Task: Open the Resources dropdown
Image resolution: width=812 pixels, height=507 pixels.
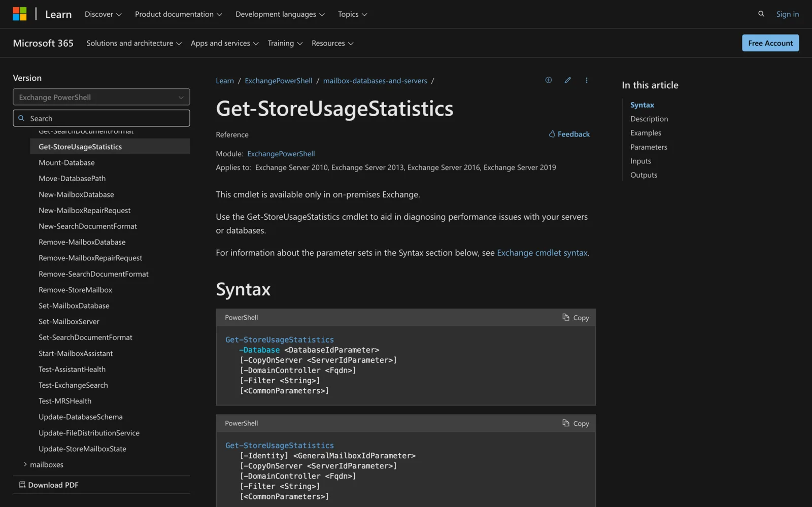Action: pos(332,43)
